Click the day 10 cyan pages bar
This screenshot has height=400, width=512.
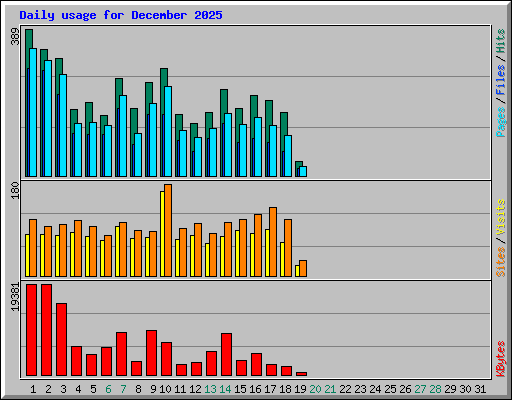tap(168, 132)
